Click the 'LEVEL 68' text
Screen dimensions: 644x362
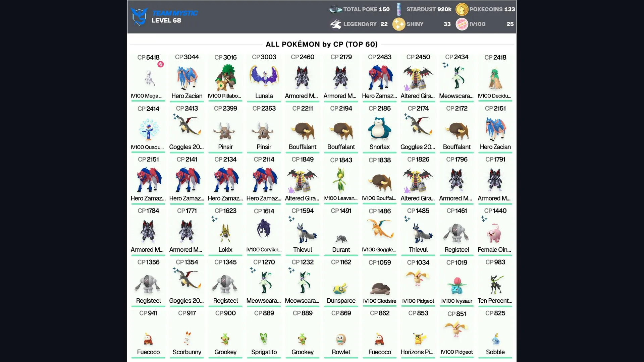pos(166,20)
